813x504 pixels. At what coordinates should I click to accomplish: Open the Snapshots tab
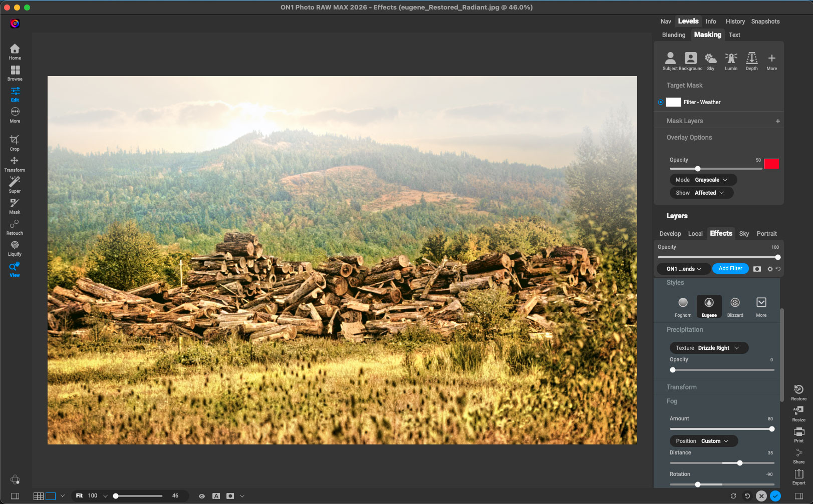click(765, 22)
